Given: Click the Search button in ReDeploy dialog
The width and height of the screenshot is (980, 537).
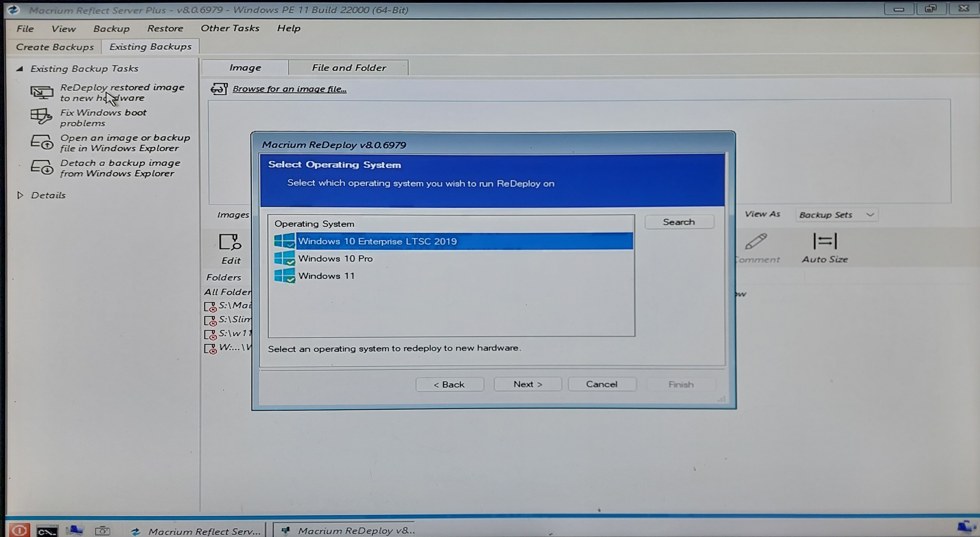Looking at the screenshot, I should (x=678, y=222).
